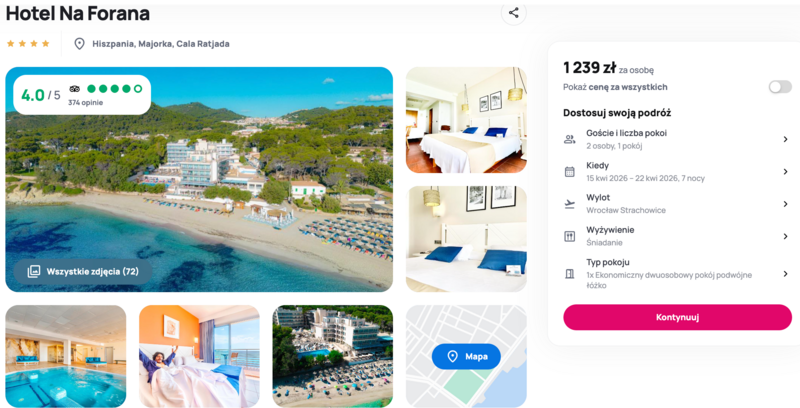Toggle Pokaż cenę za wszystkich switch
This screenshot has height=408, width=800.
(x=780, y=87)
